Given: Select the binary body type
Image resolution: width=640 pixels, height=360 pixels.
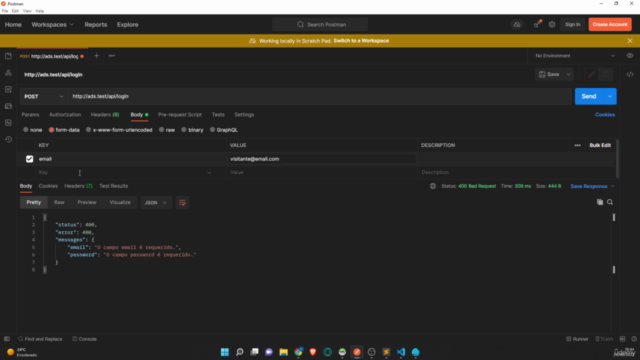Looking at the screenshot, I should [x=192, y=130].
